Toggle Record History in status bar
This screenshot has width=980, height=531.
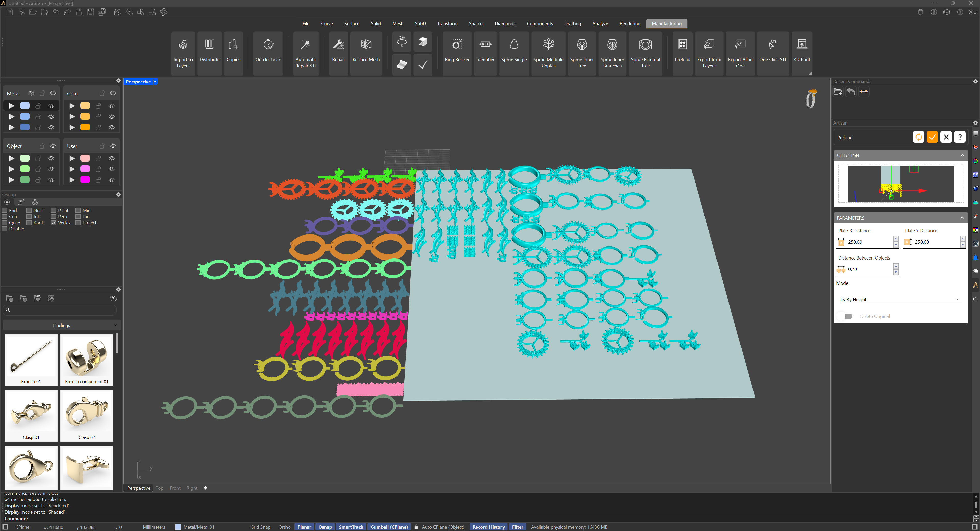[x=488, y=527]
